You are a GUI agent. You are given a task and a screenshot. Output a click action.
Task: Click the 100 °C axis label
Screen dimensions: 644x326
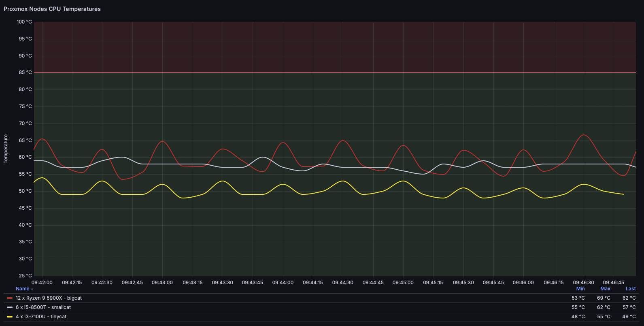(24, 22)
